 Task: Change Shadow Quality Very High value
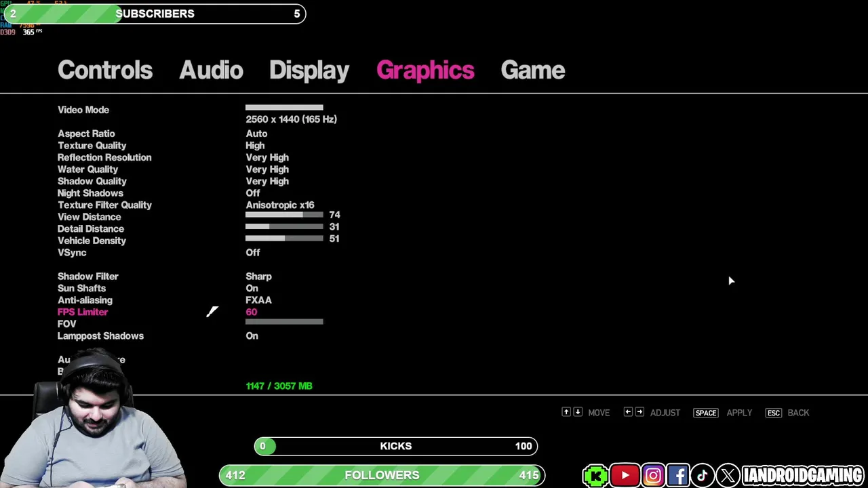[x=267, y=181]
